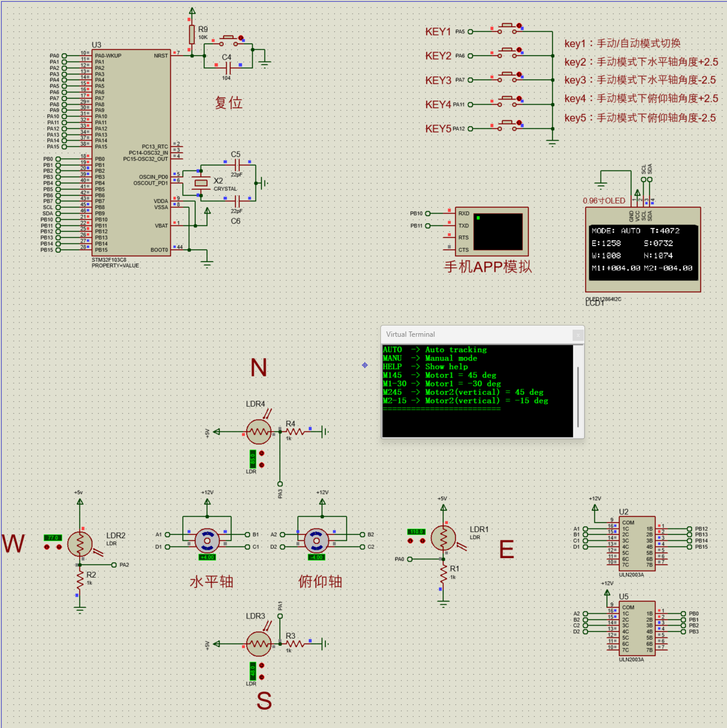Image resolution: width=727 pixels, height=728 pixels.
Task: Select the OLED display LCD1
Action: pos(643,249)
